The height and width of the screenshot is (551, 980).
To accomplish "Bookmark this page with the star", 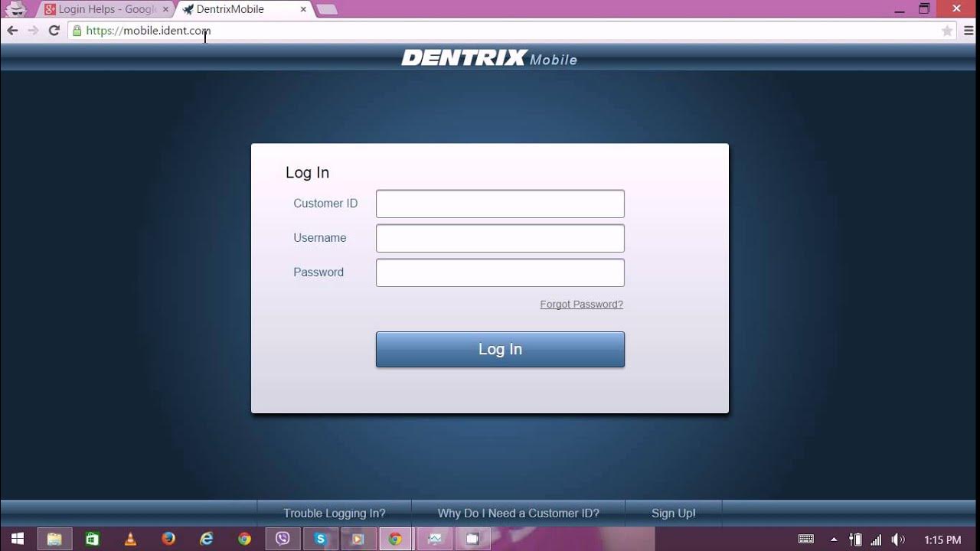I will 947,31.
